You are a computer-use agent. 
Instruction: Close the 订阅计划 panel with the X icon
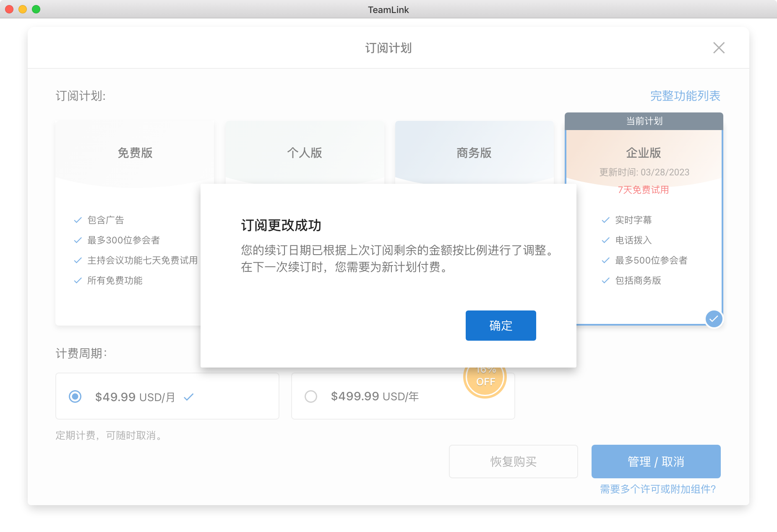(x=719, y=48)
